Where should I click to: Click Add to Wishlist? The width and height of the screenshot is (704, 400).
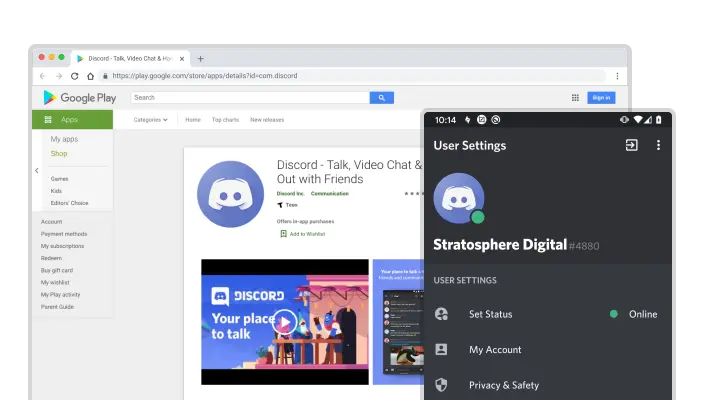[x=303, y=234]
